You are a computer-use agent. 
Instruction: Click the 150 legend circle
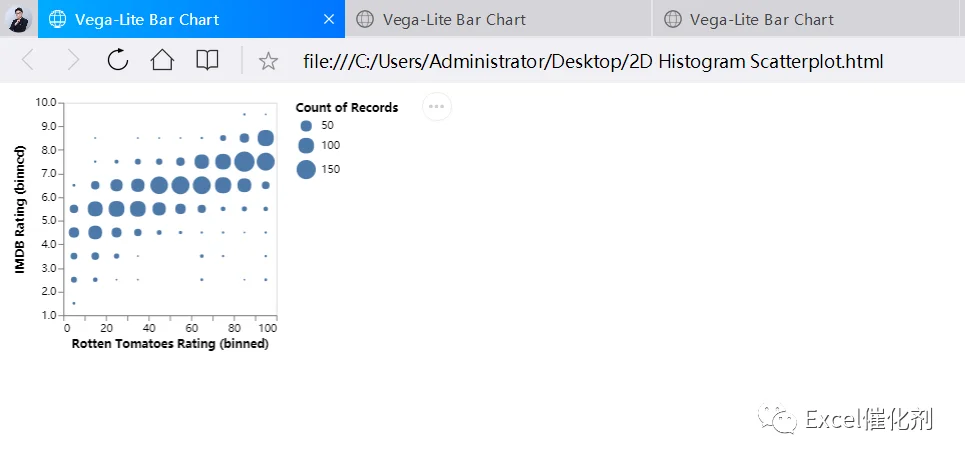(306, 169)
